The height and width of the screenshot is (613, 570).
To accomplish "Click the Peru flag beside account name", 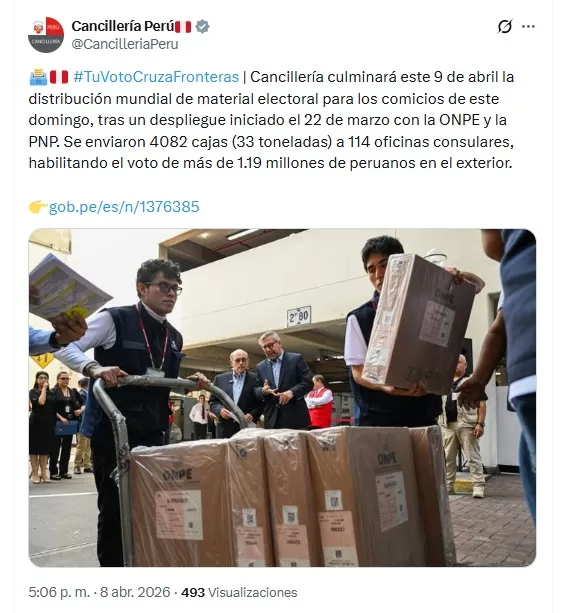I will (183, 27).
